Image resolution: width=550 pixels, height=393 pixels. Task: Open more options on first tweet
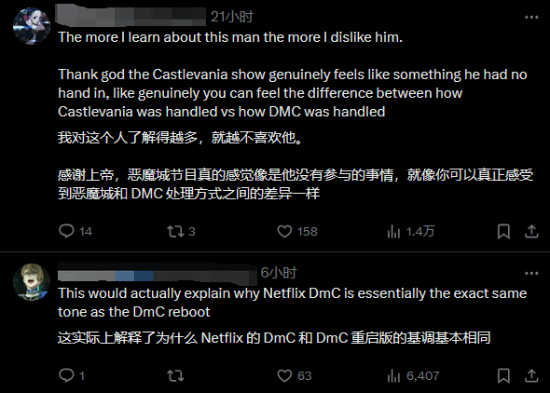[x=531, y=17]
